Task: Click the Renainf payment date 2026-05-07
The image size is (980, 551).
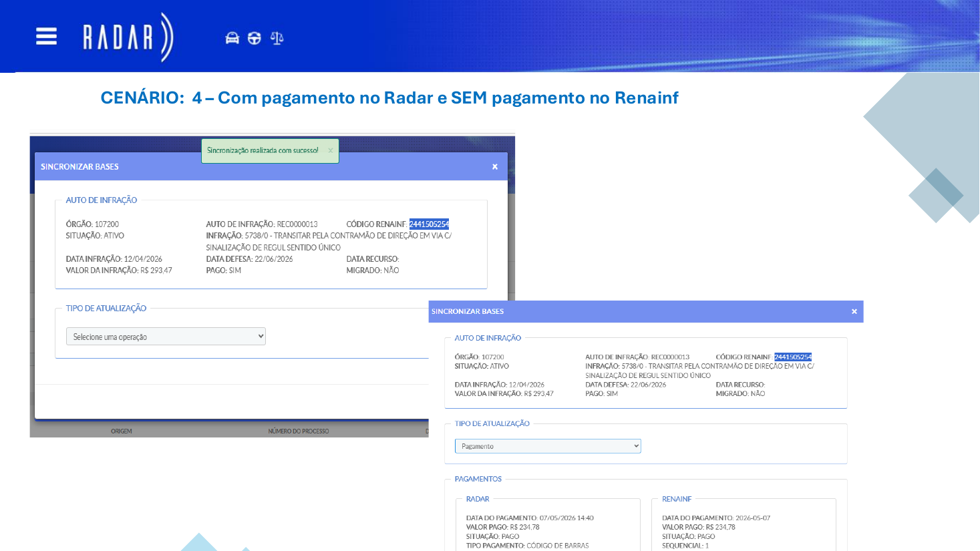Action: (753, 518)
